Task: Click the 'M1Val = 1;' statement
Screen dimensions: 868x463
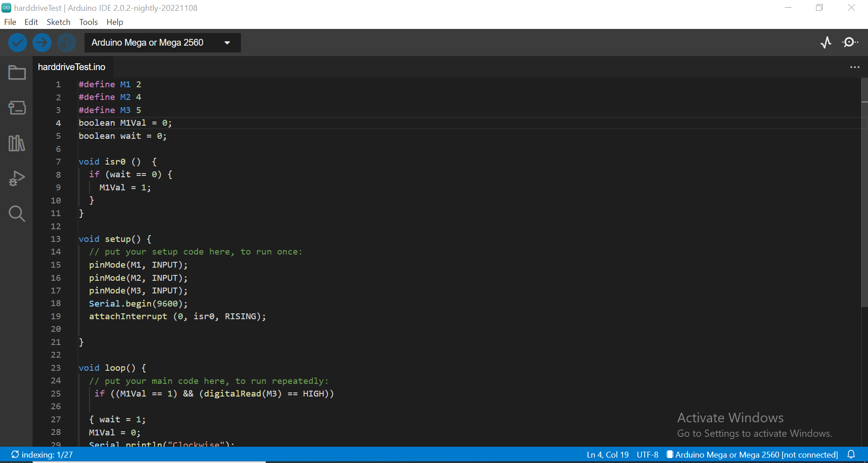Action: pyautogui.click(x=125, y=187)
